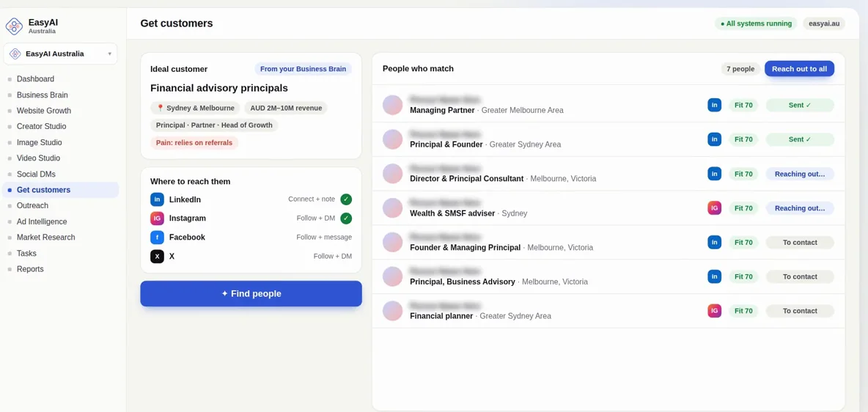Open the Reports page
The height and width of the screenshot is (412, 868).
[30, 269]
